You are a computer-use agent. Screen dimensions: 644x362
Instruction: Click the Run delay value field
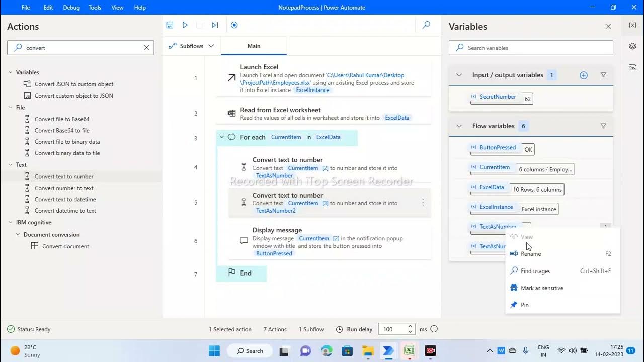point(391,329)
